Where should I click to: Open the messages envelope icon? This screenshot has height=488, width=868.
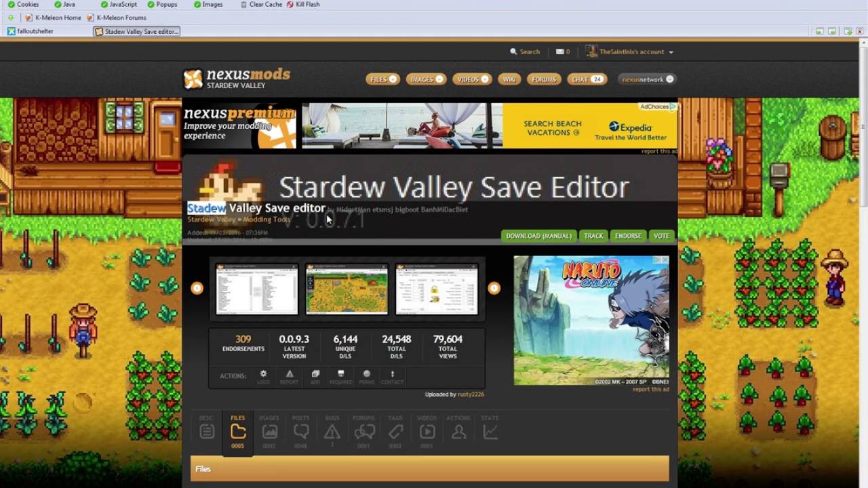pyautogui.click(x=559, y=52)
